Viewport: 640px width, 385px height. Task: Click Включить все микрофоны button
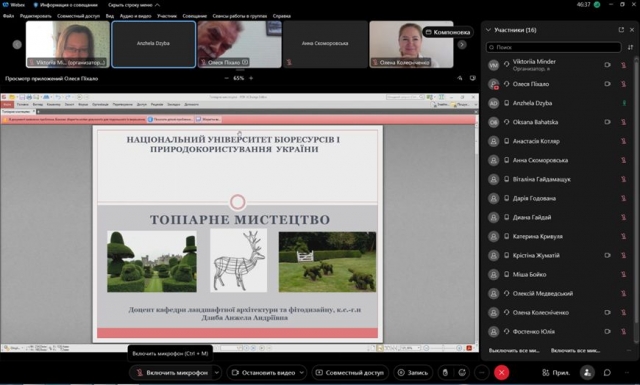point(575,350)
